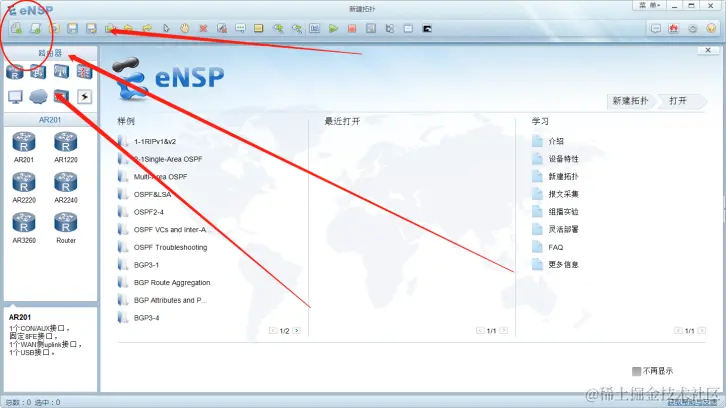Click the Save As toolbar icon
Screen dimensions: 726x408
point(91,29)
